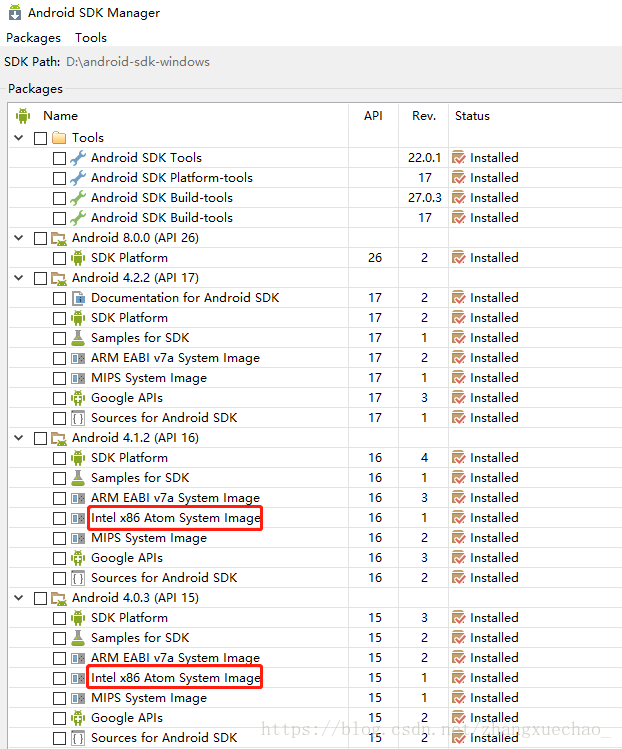
Task: Click API 15 Google APIs icon
Action: 78,718
